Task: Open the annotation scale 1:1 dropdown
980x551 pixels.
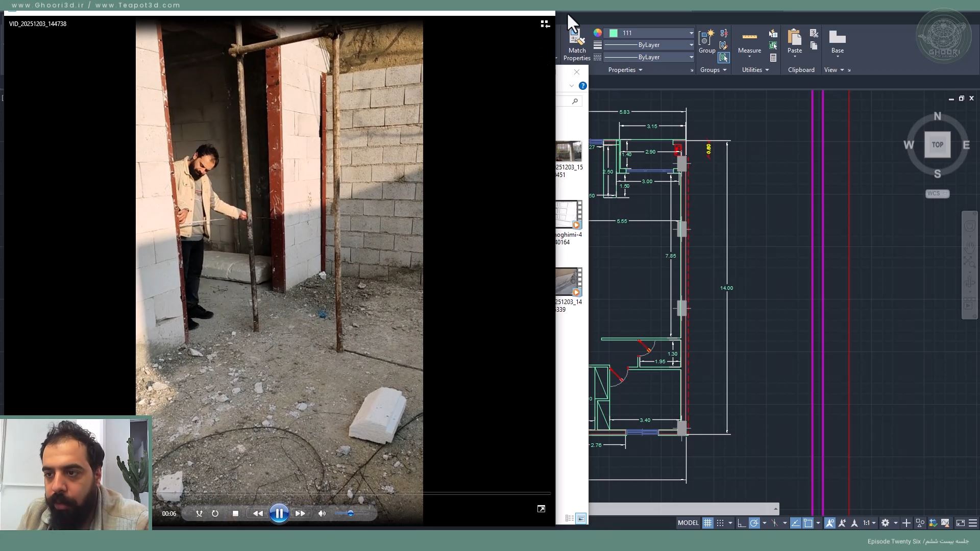Action: (869, 523)
